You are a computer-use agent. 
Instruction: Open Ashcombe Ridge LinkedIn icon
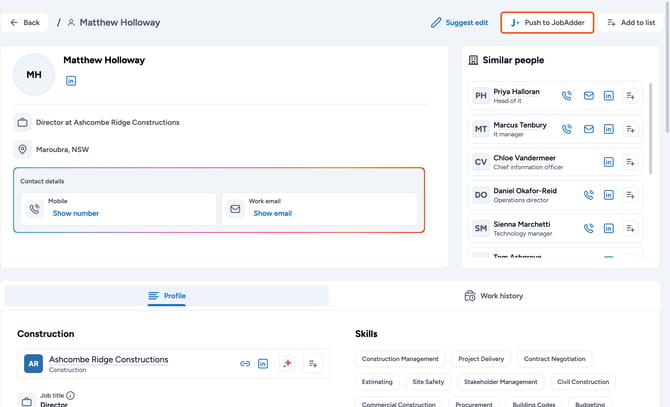[x=263, y=363]
